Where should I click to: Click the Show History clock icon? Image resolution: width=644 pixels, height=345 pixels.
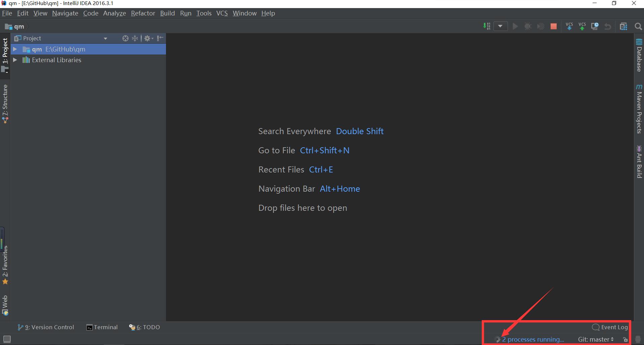[x=595, y=26]
